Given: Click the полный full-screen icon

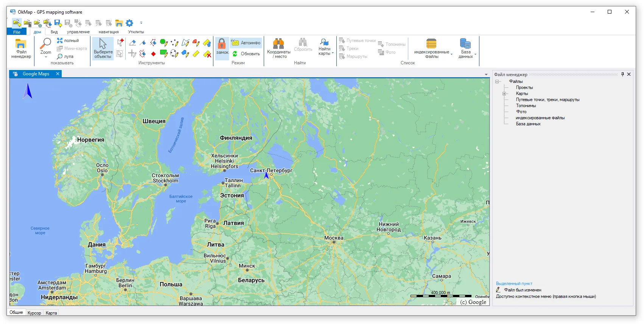Looking at the screenshot, I should tap(60, 40).
